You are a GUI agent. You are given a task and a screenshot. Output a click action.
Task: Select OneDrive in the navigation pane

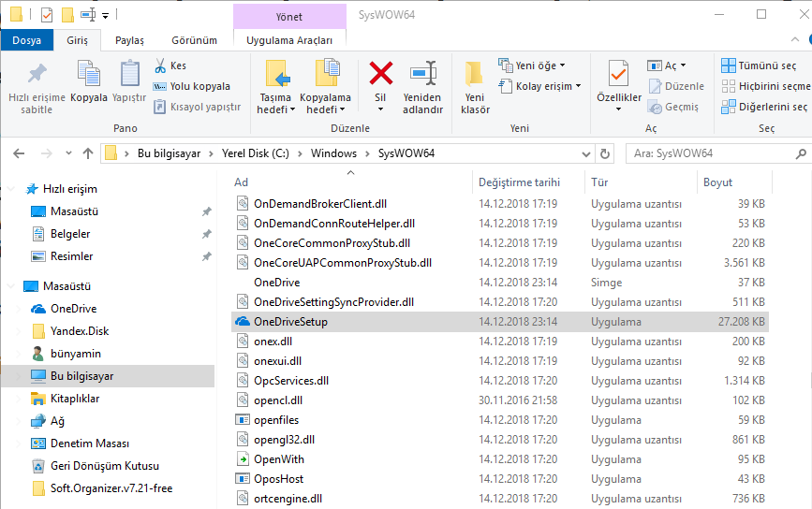pyautogui.click(x=74, y=309)
